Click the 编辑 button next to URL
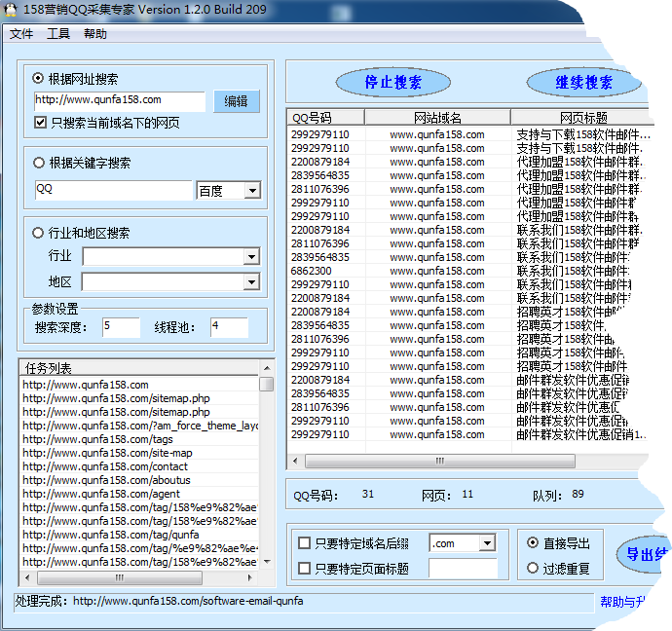Image resolution: width=672 pixels, height=631 pixels. tap(237, 101)
